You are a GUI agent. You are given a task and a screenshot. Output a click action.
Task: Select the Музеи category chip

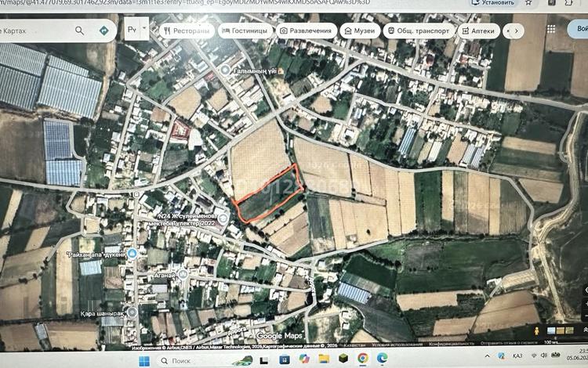pos(360,31)
